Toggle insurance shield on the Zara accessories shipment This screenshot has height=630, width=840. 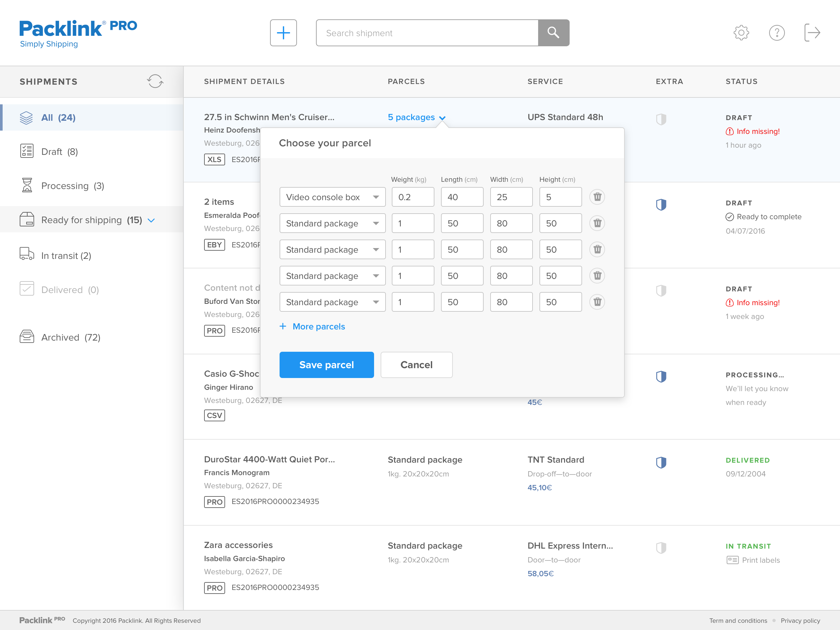[x=661, y=548]
